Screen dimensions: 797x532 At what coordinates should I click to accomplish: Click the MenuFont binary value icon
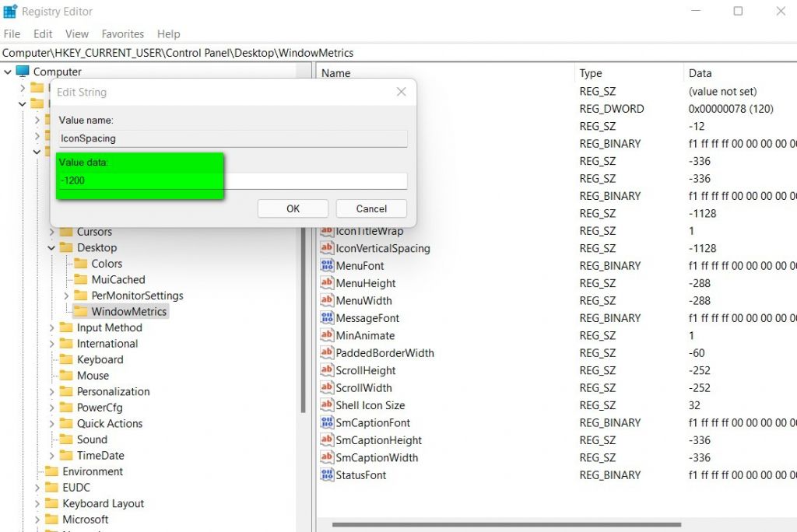pos(327,266)
